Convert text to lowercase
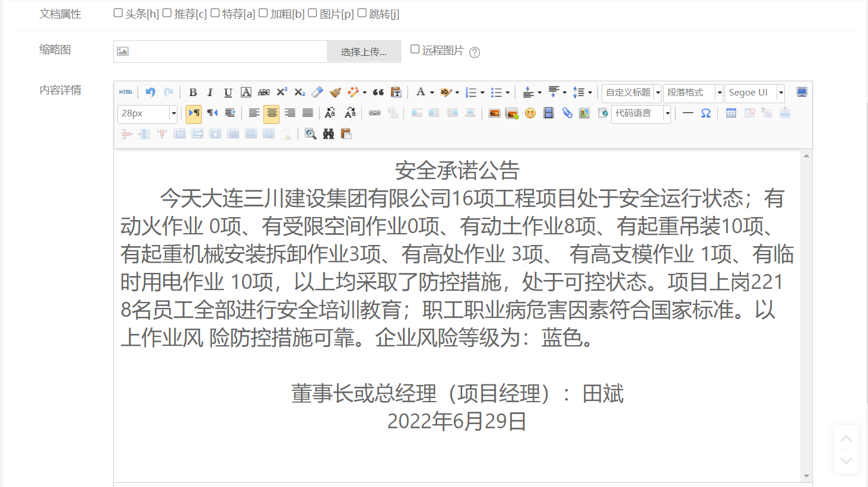This screenshot has width=868, height=487. (350, 113)
